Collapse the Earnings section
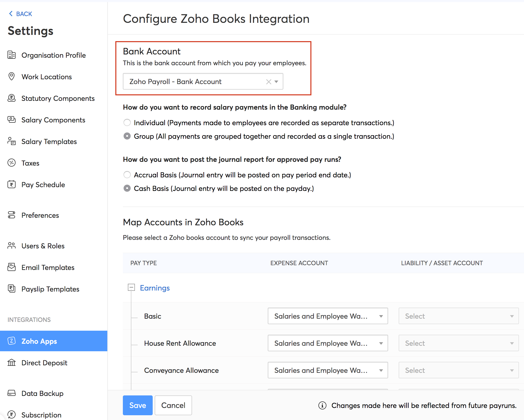Image resolution: width=524 pixels, height=420 pixels. pos(131,288)
